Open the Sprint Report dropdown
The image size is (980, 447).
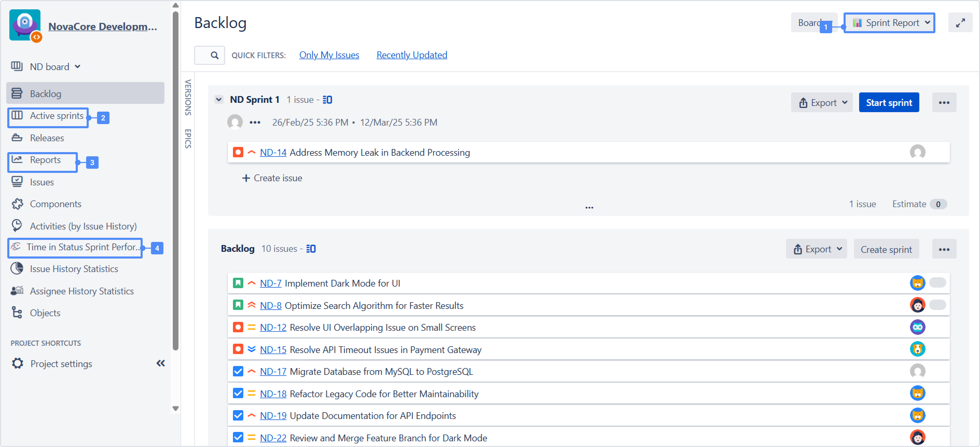(x=889, y=23)
